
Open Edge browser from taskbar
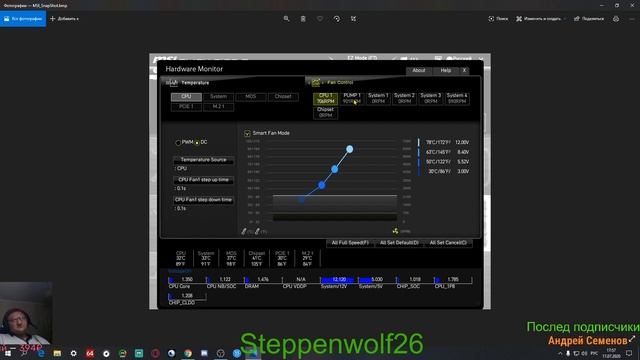[41, 353]
